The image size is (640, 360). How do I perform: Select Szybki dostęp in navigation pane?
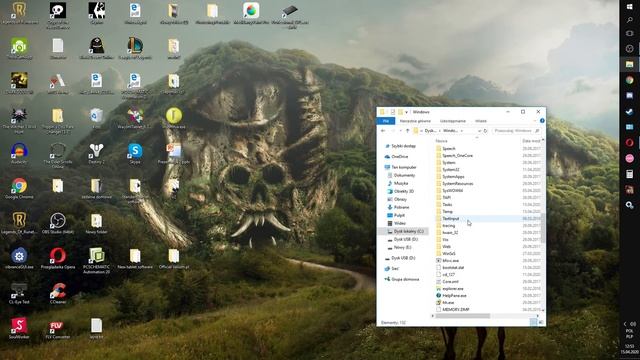(403, 146)
